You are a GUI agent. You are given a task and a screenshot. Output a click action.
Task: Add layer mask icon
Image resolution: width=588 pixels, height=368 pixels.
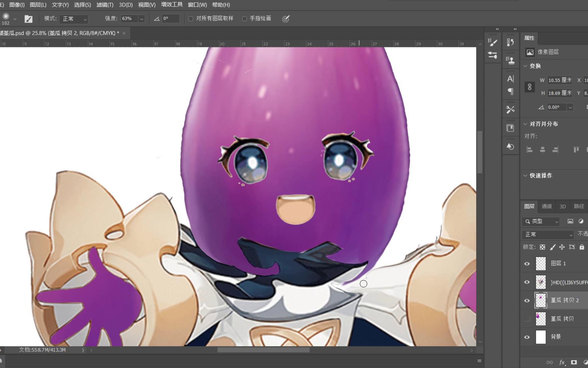(574, 362)
